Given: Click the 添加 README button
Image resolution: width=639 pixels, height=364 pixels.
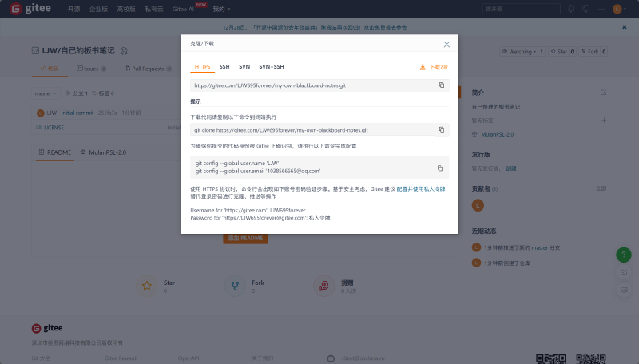Looking at the screenshot, I should 245,238.
